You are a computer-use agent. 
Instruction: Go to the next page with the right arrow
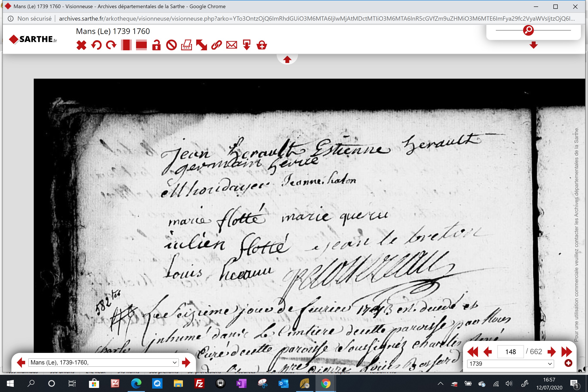click(551, 352)
